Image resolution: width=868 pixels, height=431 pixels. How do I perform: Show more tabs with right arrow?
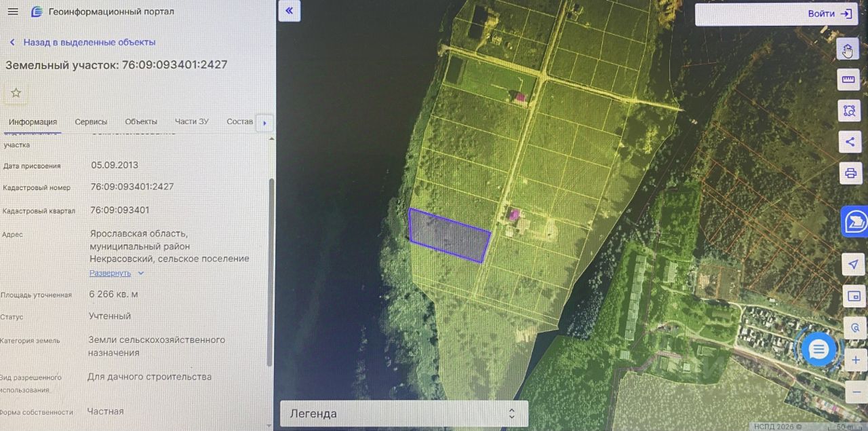pyautogui.click(x=264, y=123)
